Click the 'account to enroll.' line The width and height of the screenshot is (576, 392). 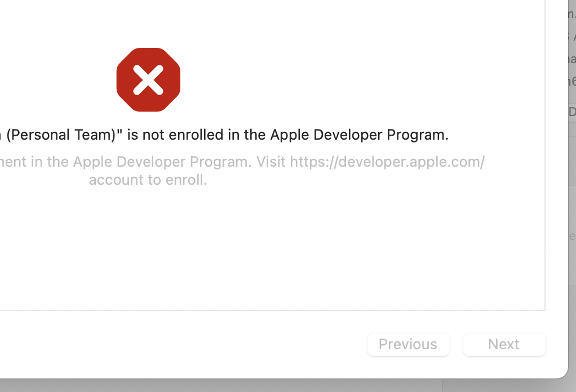pyautogui.click(x=148, y=180)
